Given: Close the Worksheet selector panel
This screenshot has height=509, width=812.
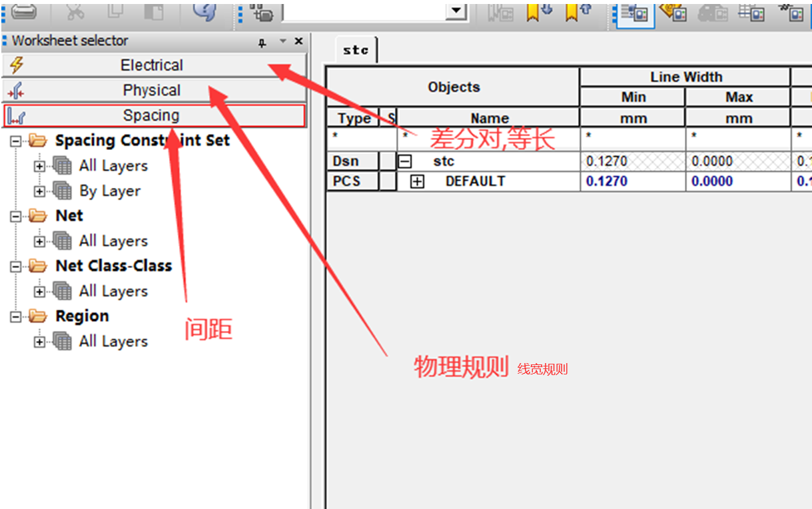Looking at the screenshot, I should (298, 41).
